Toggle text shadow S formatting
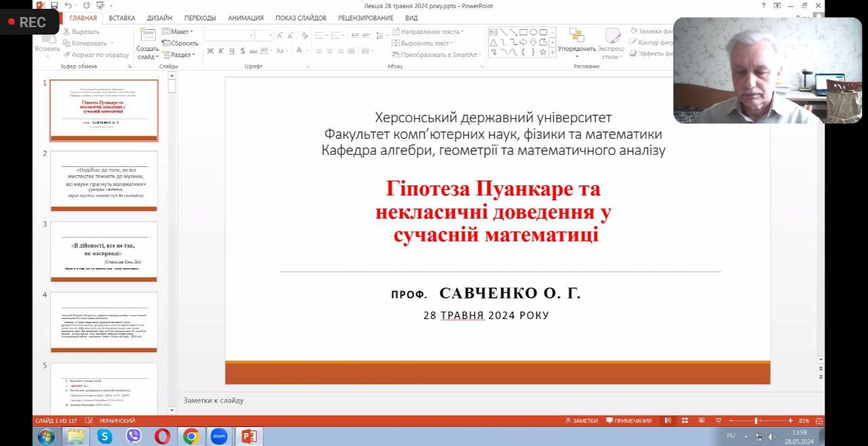868x446 pixels. (x=242, y=51)
